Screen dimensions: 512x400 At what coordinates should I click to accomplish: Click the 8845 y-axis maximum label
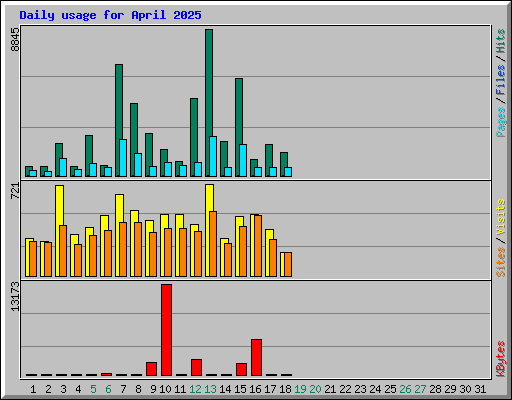(15, 39)
